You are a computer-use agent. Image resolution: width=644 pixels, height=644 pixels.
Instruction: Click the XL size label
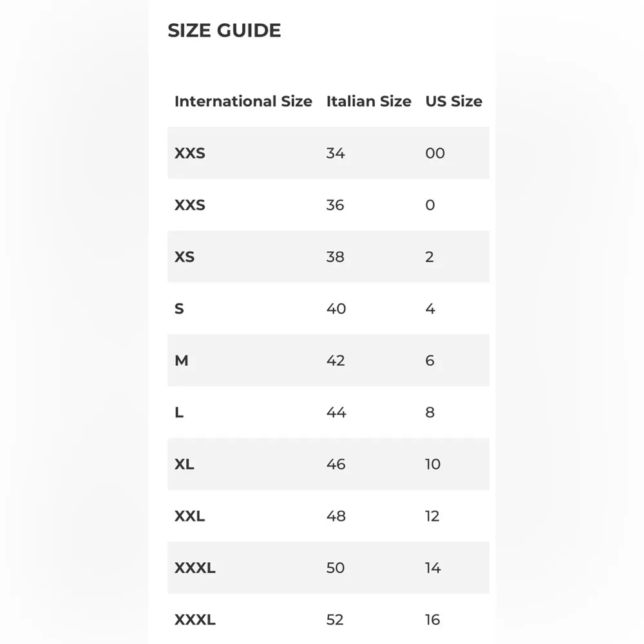pyautogui.click(x=184, y=464)
